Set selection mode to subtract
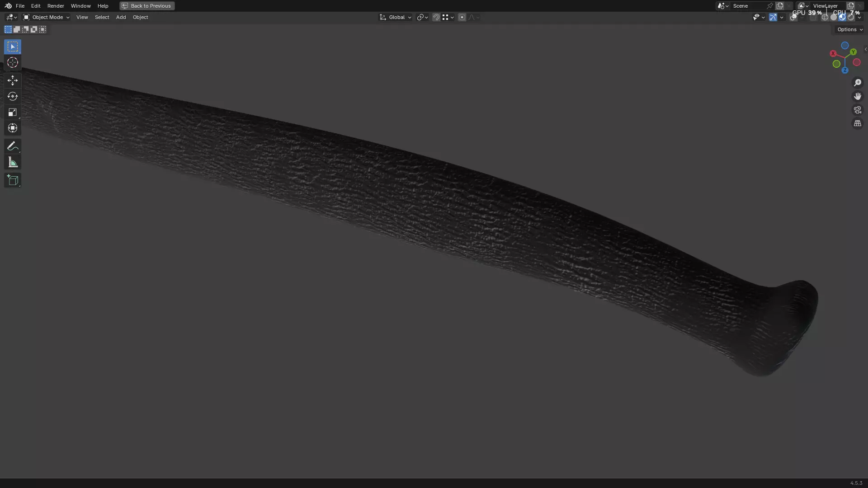Viewport: 868px width, 488px height. [x=25, y=29]
